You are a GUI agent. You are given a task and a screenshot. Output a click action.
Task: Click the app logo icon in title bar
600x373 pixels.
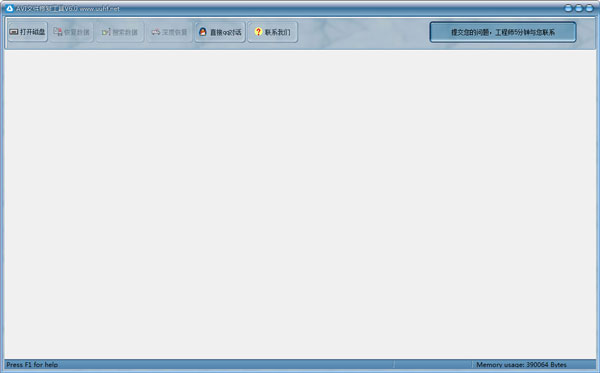coord(9,8)
